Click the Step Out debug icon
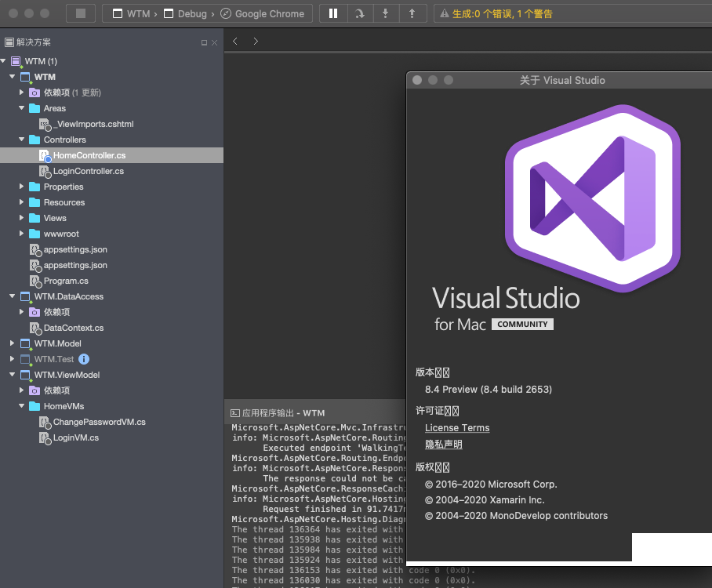Image resolution: width=712 pixels, height=588 pixels. 412,13
